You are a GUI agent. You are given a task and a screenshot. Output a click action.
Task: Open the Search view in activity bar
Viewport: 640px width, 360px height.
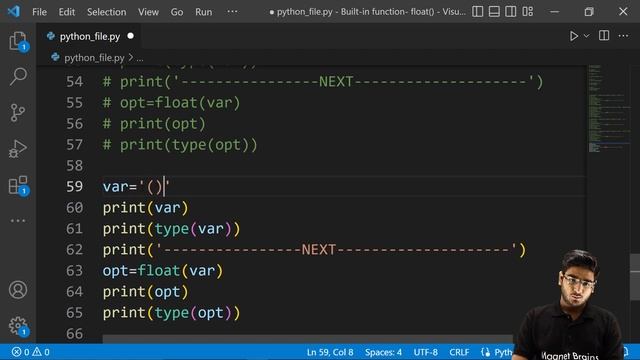18,76
